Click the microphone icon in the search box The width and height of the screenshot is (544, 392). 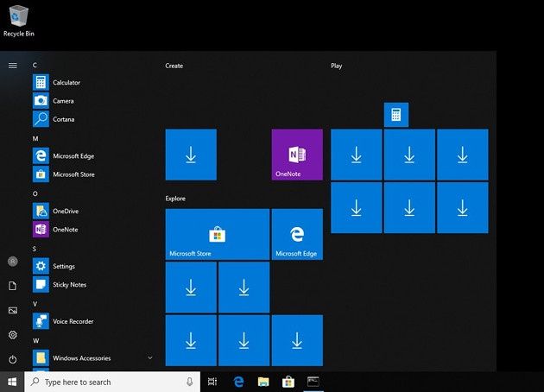[189, 382]
